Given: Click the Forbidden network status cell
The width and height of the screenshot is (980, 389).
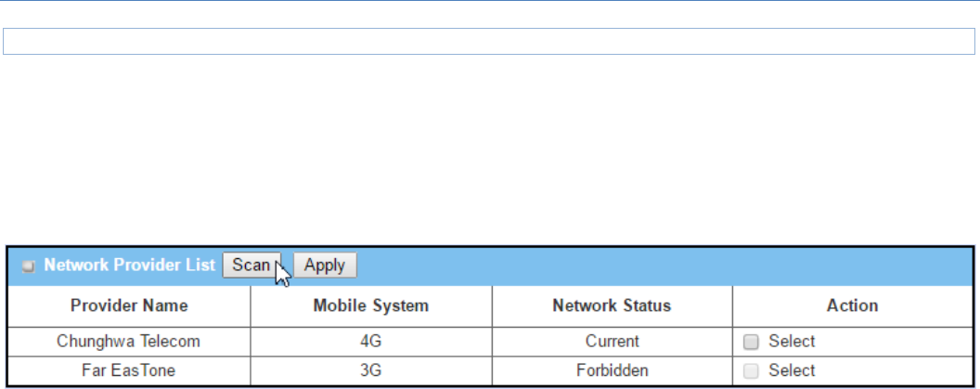Looking at the screenshot, I should click(612, 370).
